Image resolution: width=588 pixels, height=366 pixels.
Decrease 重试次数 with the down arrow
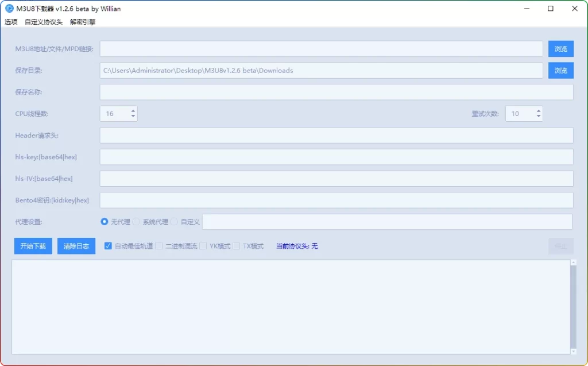[537, 117]
